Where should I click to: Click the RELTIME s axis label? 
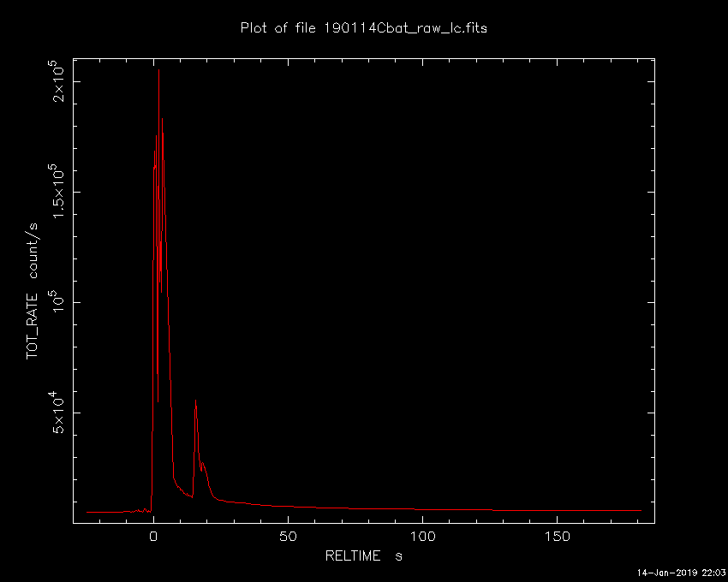(x=363, y=555)
